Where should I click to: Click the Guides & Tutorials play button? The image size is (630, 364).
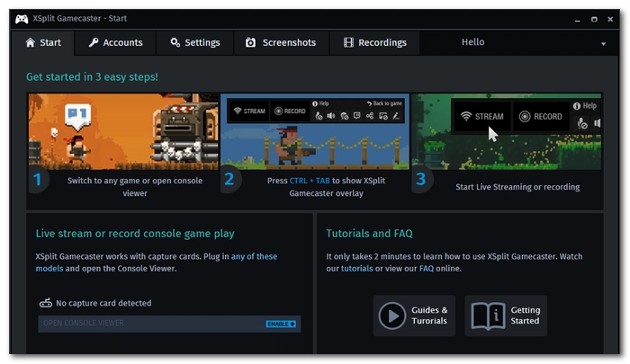pos(414,315)
